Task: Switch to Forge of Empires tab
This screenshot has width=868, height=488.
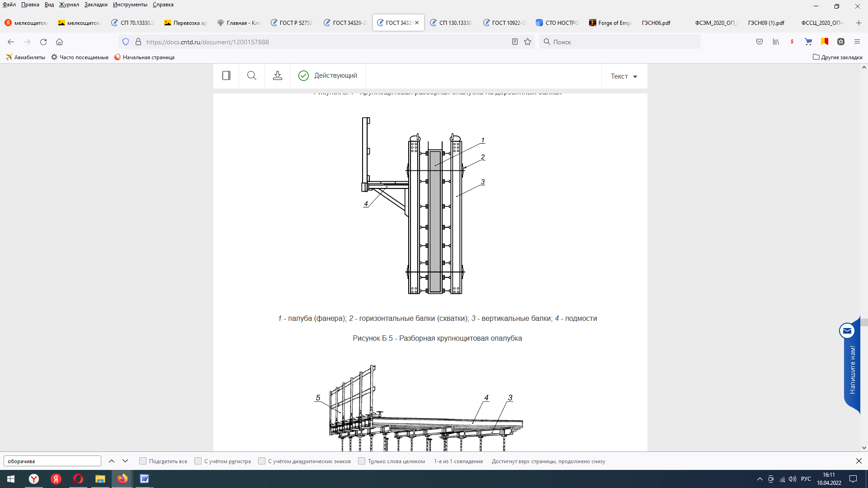Action: [x=611, y=23]
